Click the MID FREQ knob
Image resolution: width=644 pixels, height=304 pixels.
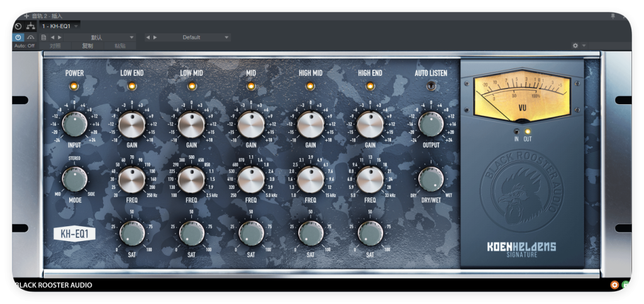click(x=251, y=180)
